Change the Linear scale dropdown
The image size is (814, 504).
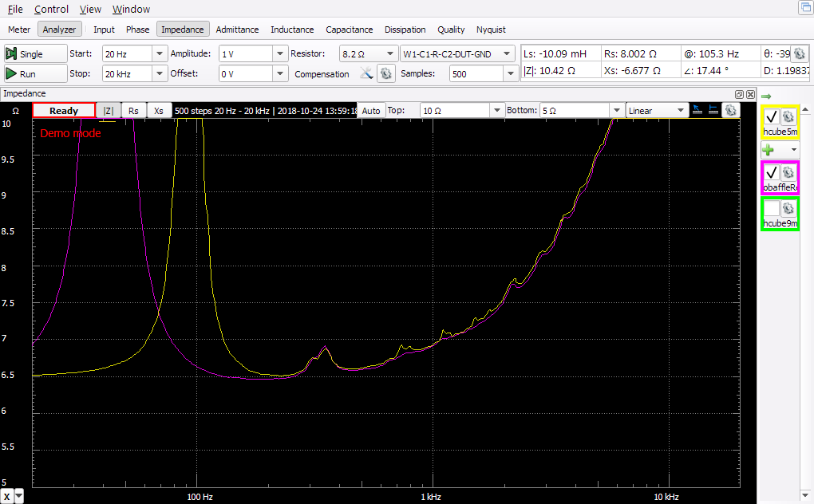(x=657, y=110)
